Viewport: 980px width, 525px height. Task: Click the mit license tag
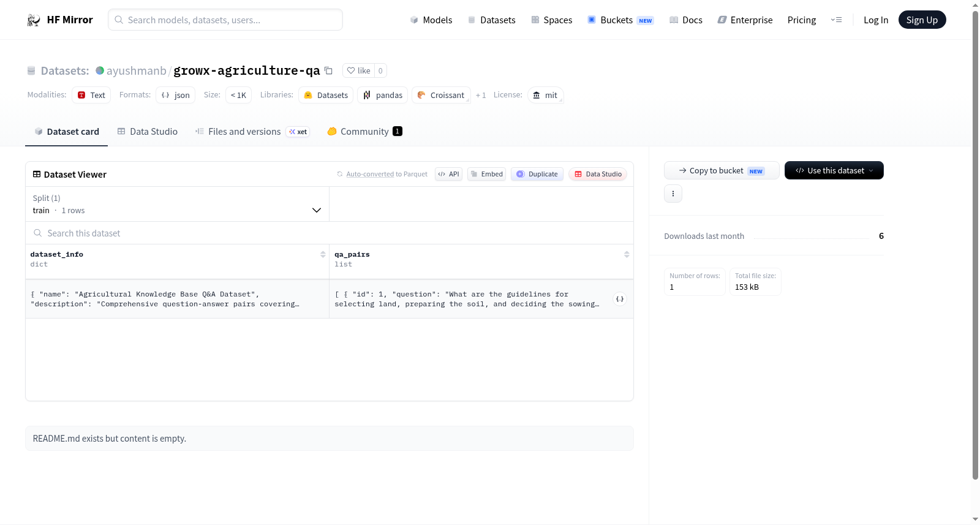545,95
